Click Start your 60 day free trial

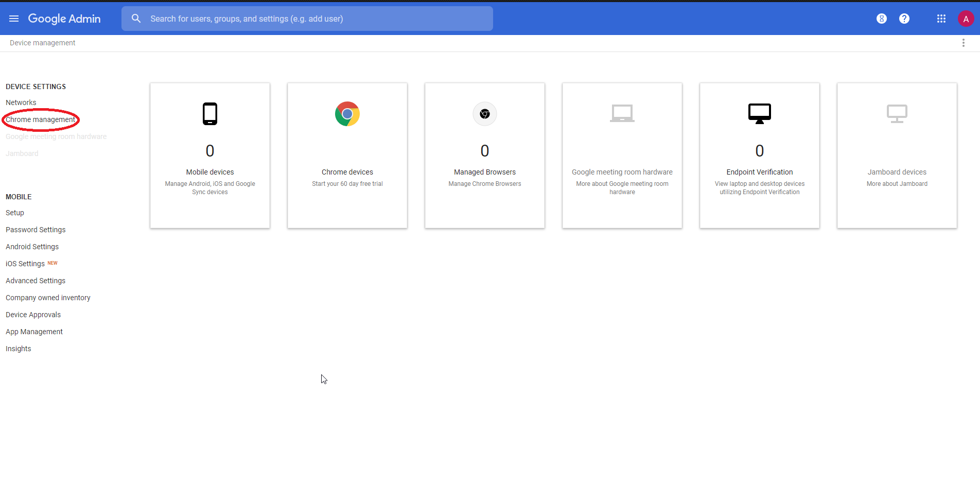(347, 184)
